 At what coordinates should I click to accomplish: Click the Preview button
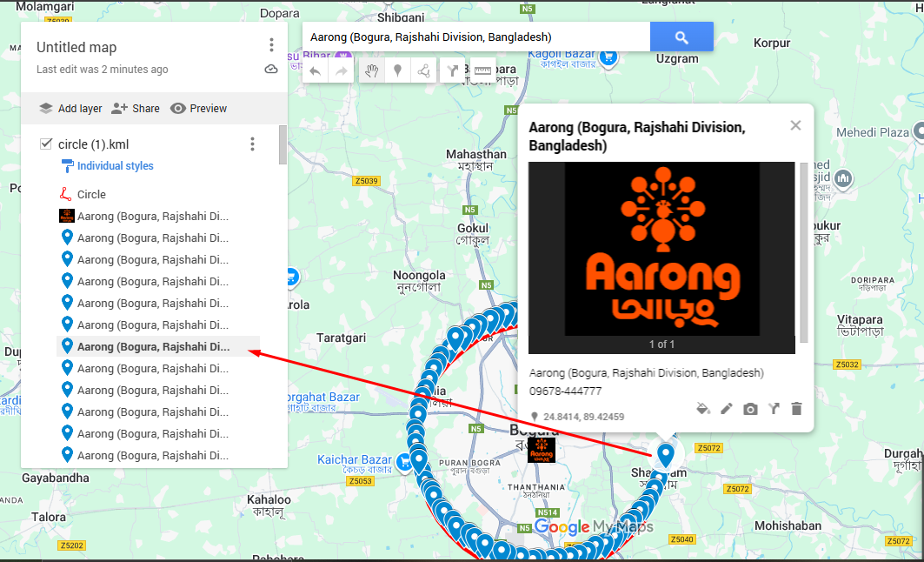[x=198, y=109]
